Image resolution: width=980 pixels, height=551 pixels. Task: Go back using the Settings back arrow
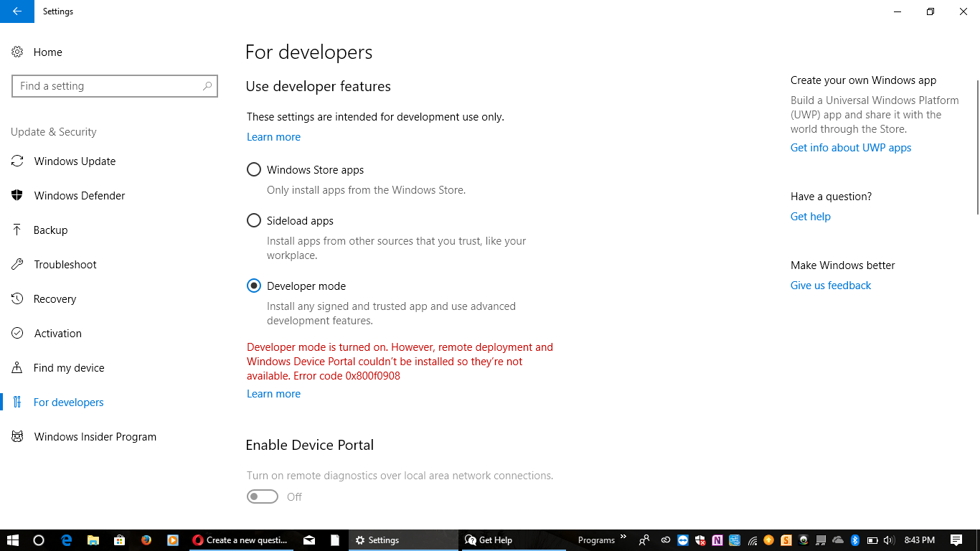[17, 11]
